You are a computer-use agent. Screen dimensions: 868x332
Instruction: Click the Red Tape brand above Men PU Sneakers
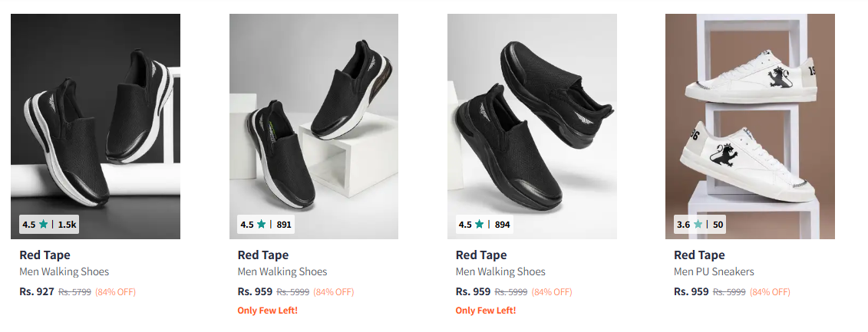pyautogui.click(x=699, y=255)
